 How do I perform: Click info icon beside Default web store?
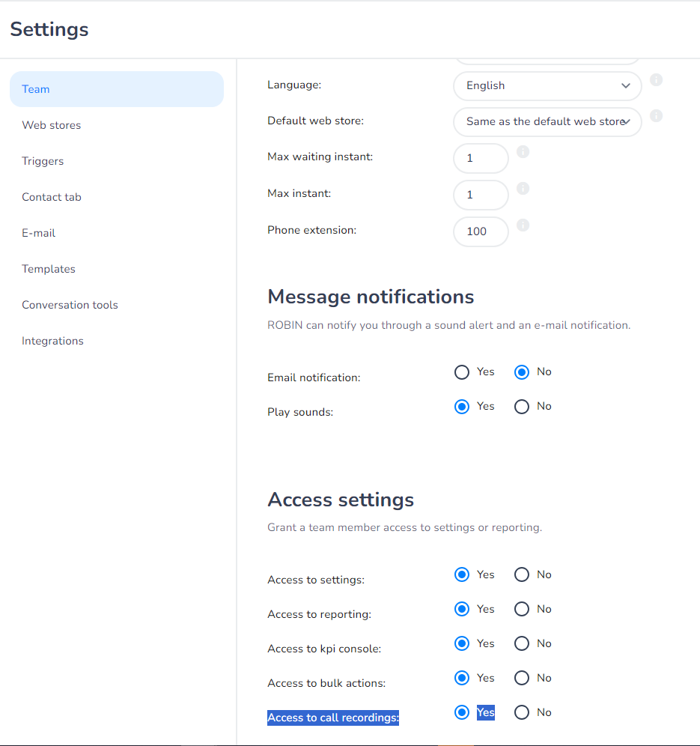(x=656, y=116)
